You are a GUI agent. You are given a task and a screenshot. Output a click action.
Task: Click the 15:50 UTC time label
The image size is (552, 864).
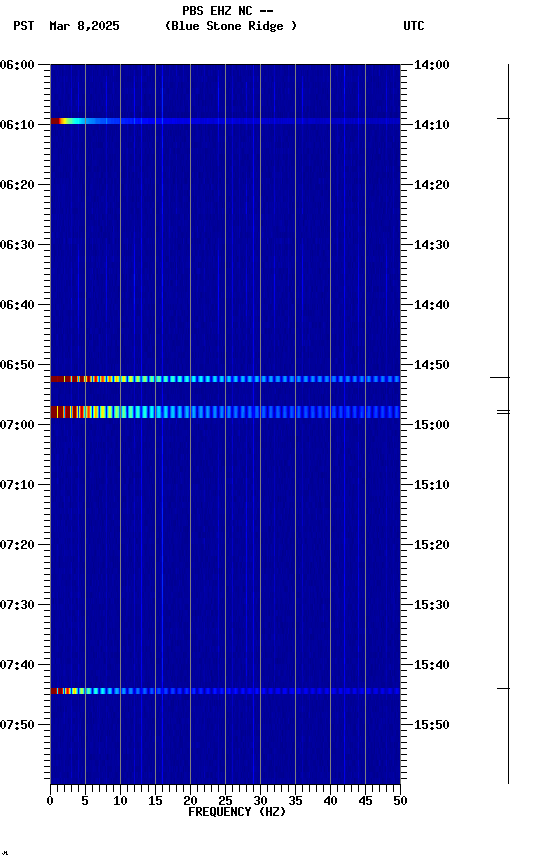point(432,726)
